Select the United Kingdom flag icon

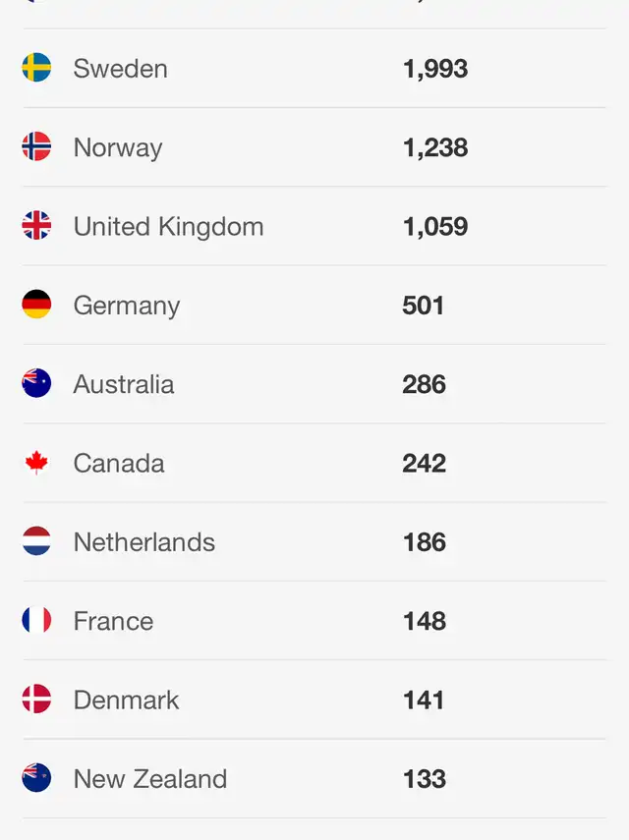36,225
